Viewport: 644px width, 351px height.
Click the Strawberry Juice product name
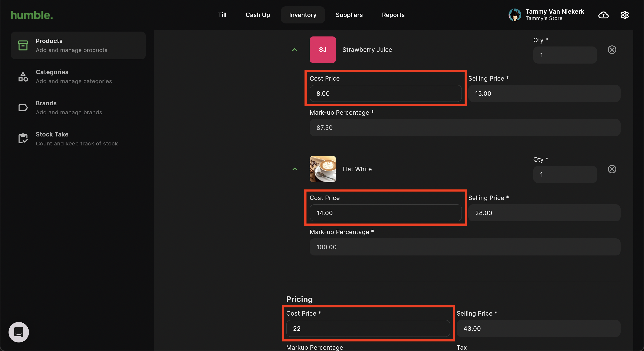click(x=367, y=49)
